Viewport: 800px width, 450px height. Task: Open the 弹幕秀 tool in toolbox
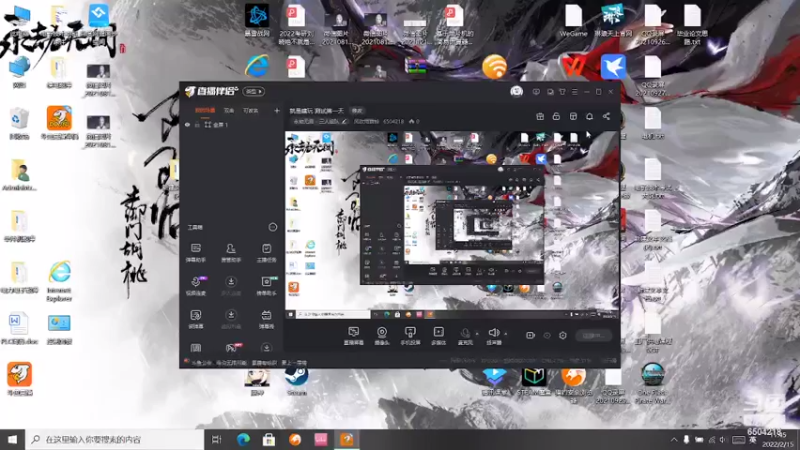pyautogui.click(x=266, y=319)
